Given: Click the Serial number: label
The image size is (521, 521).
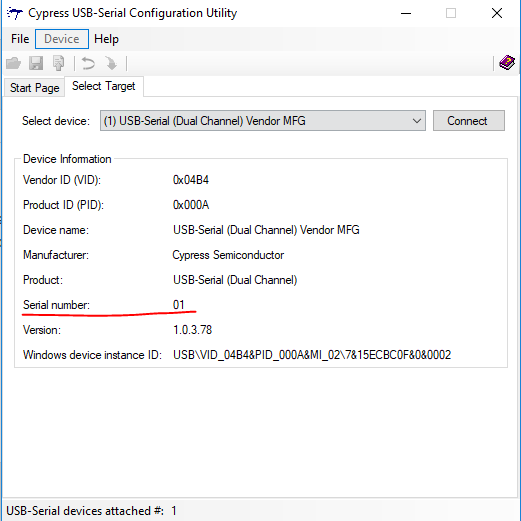Looking at the screenshot, I should click(56, 305).
